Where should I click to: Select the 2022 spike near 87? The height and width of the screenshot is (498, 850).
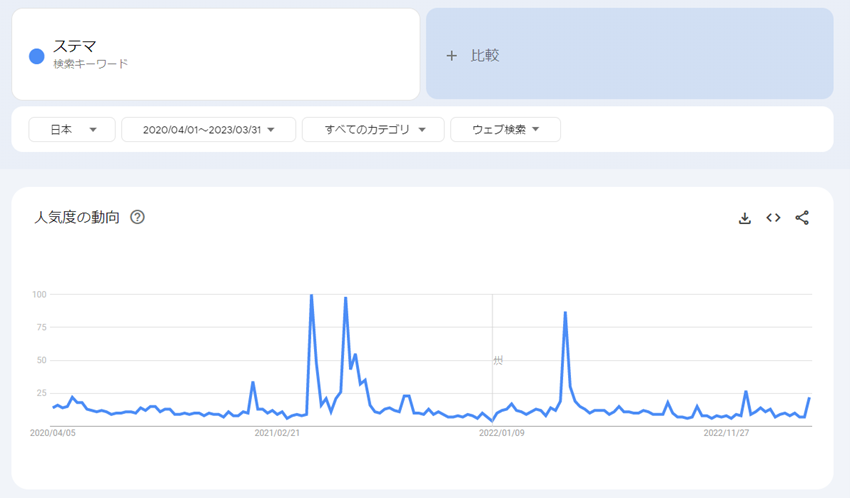pos(565,313)
